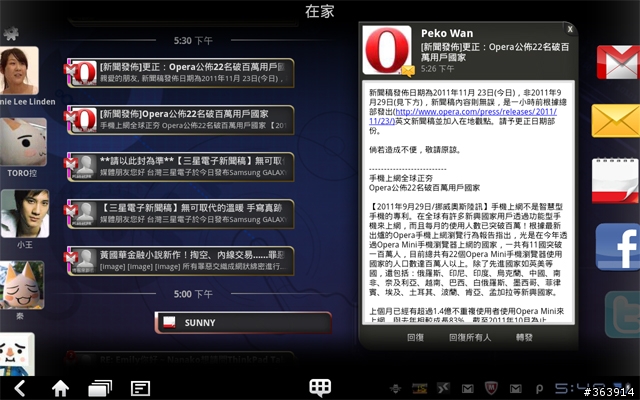Open email '[新聞發佈]Opera公佈22名破百萬用戶國家'

tap(180, 120)
